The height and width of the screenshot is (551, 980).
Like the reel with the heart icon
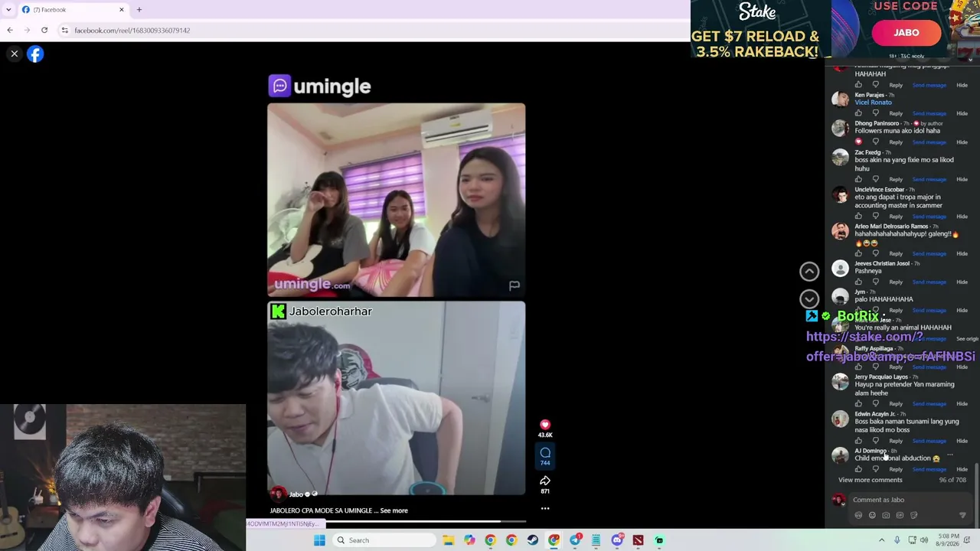tap(545, 425)
